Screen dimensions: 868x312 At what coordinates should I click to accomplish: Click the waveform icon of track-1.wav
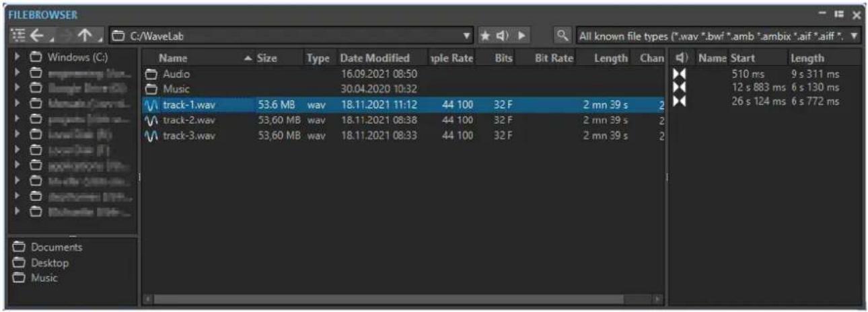coord(151,104)
